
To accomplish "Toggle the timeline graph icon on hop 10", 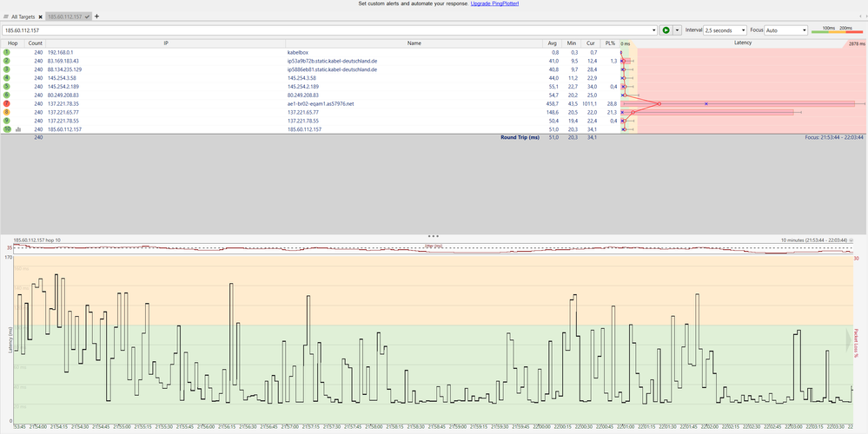I will point(18,129).
